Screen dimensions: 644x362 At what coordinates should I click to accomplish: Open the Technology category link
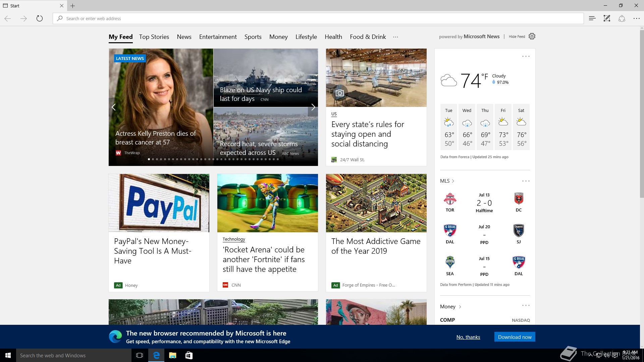click(234, 239)
